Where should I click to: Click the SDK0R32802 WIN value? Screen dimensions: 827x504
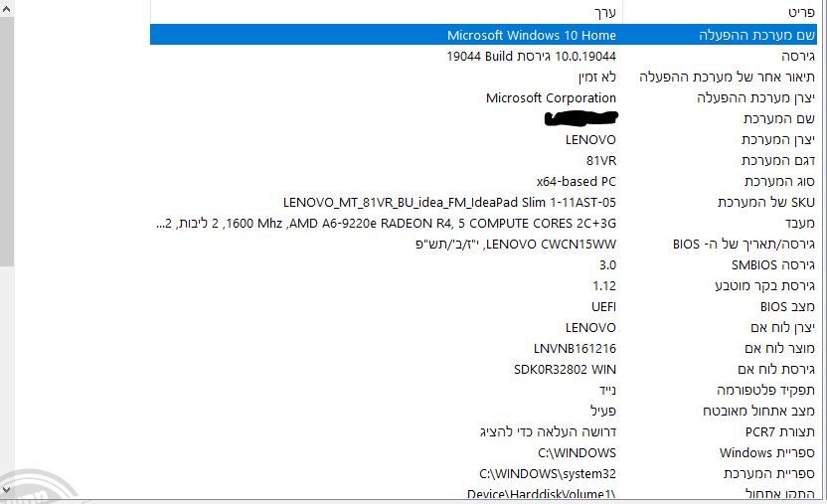(x=565, y=369)
